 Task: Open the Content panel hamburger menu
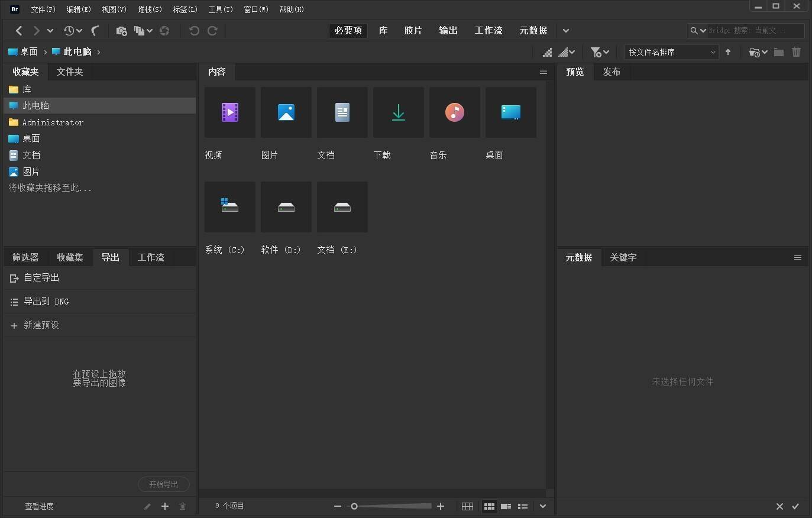click(x=543, y=72)
